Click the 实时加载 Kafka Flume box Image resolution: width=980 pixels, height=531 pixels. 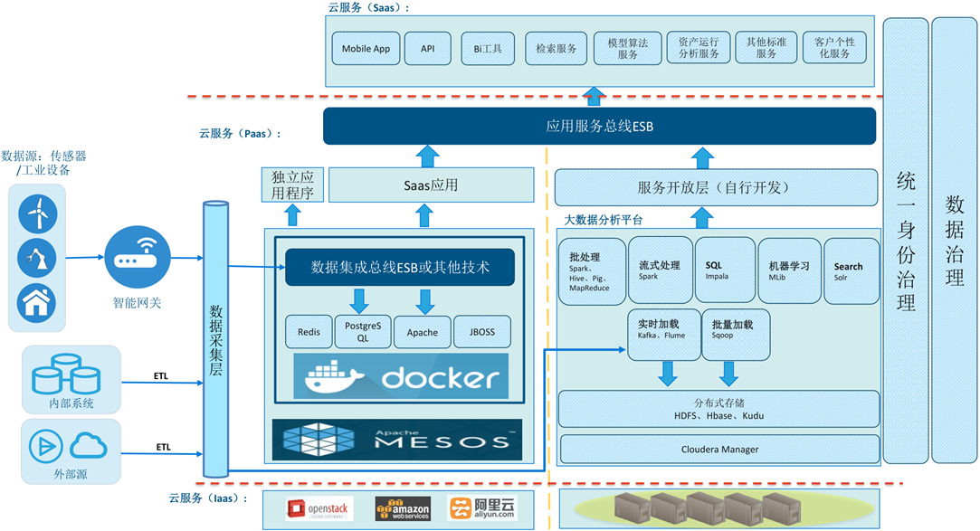[664, 335]
